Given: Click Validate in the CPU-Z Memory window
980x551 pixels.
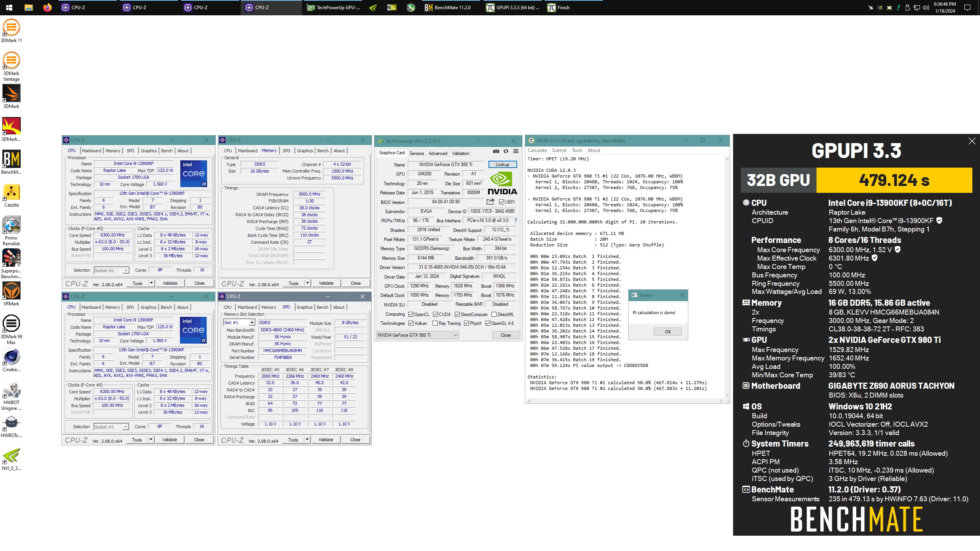Looking at the screenshot, I should (326, 283).
